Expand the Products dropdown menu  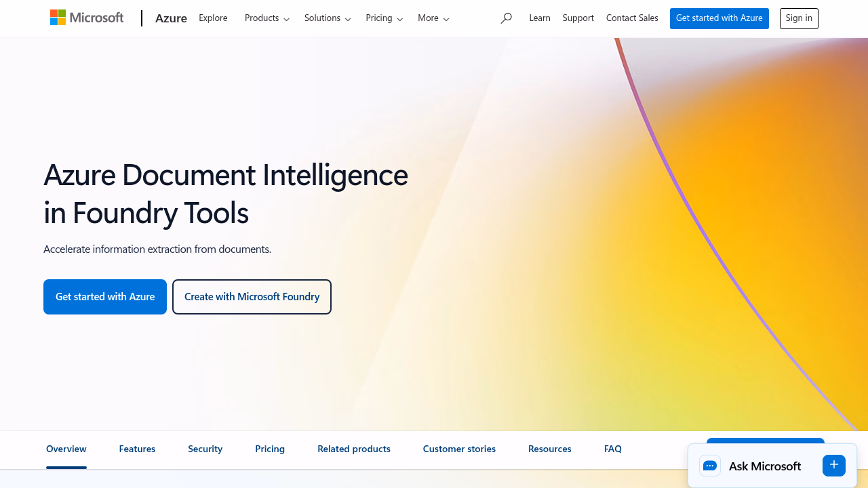(x=267, y=18)
